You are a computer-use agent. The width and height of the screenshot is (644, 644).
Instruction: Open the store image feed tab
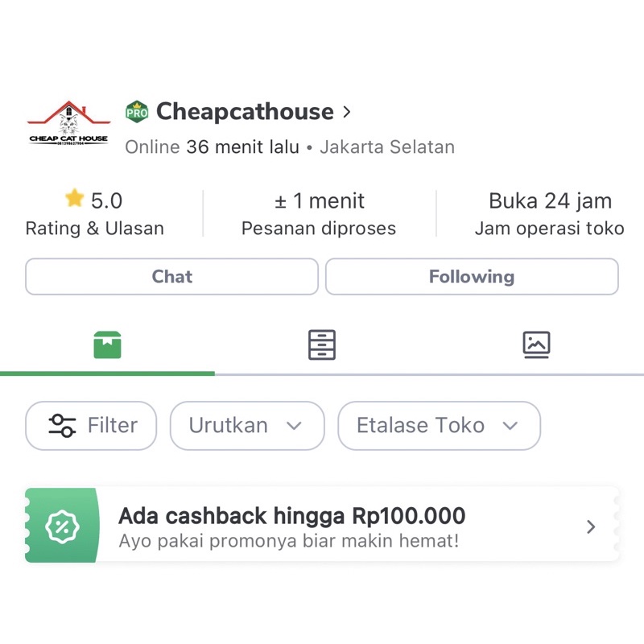(536, 345)
